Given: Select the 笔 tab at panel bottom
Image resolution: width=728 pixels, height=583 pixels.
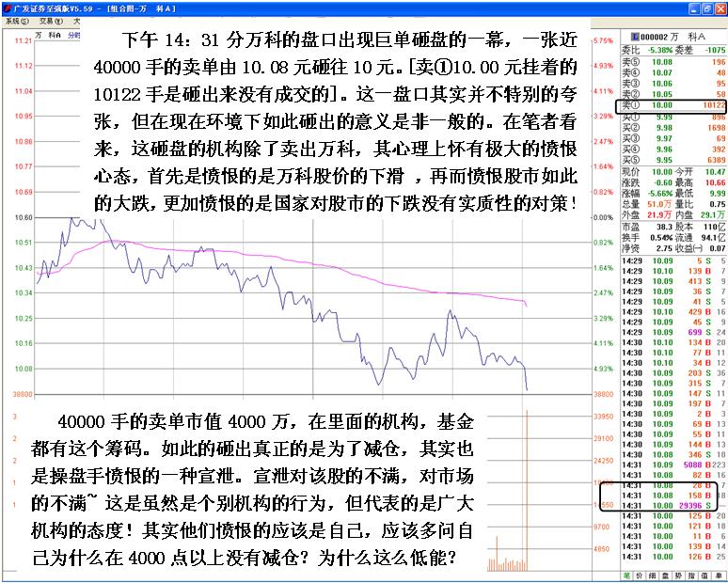Looking at the screenshot, I should [x=626, y=575].
